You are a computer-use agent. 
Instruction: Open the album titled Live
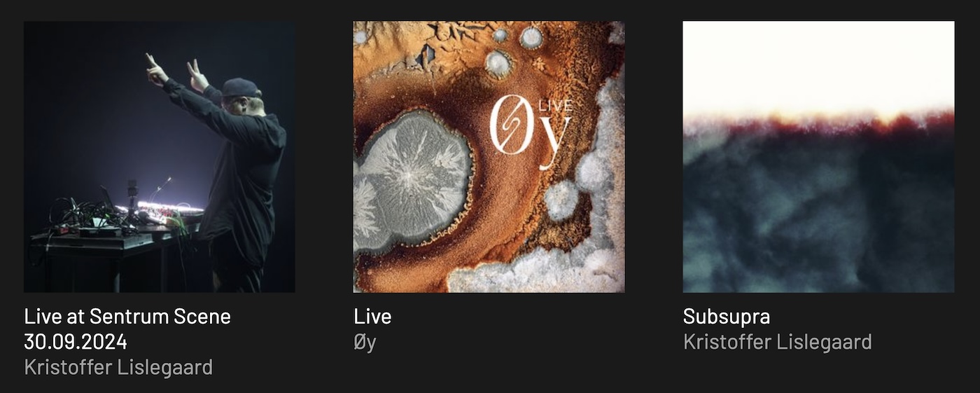point(372,317)
